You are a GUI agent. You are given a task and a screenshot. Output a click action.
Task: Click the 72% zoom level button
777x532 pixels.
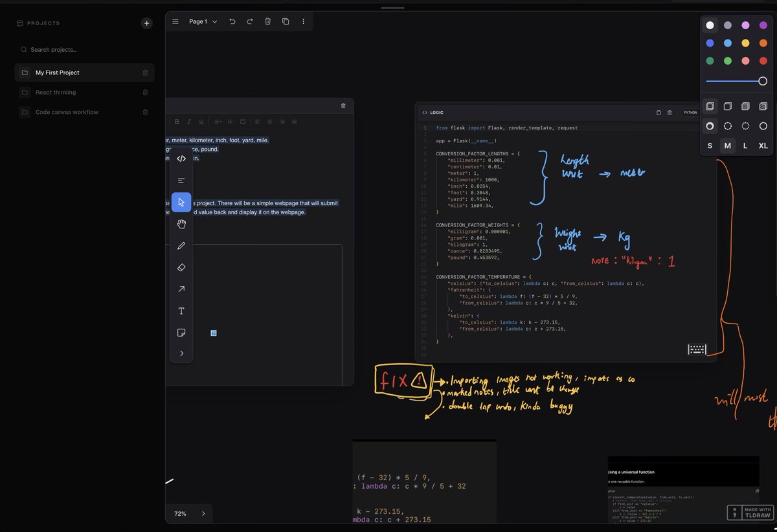click(x=181, y=513)
